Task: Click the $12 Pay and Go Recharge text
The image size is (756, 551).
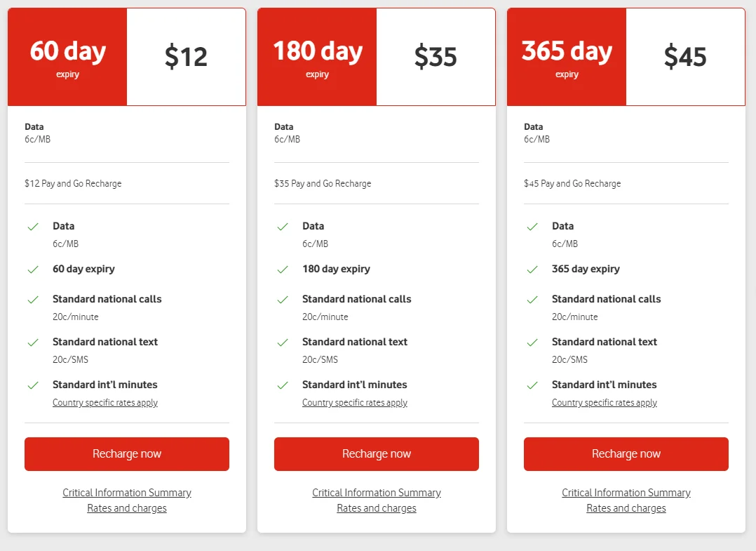Action: [x=73, y=184]
